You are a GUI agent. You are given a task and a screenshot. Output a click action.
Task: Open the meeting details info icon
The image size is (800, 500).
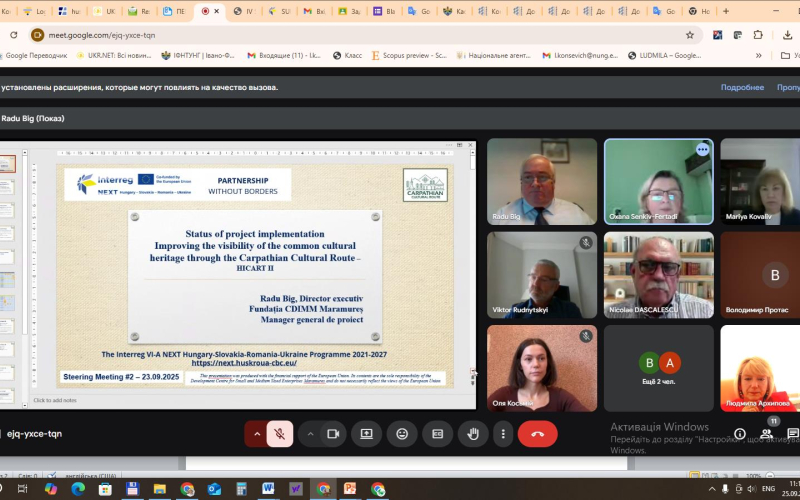740,434
